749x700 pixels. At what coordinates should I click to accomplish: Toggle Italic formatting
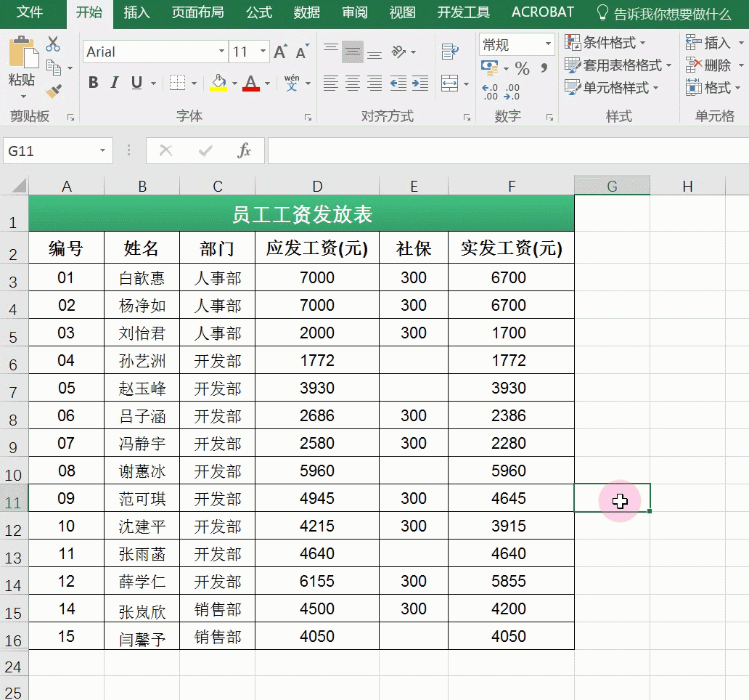115,83
